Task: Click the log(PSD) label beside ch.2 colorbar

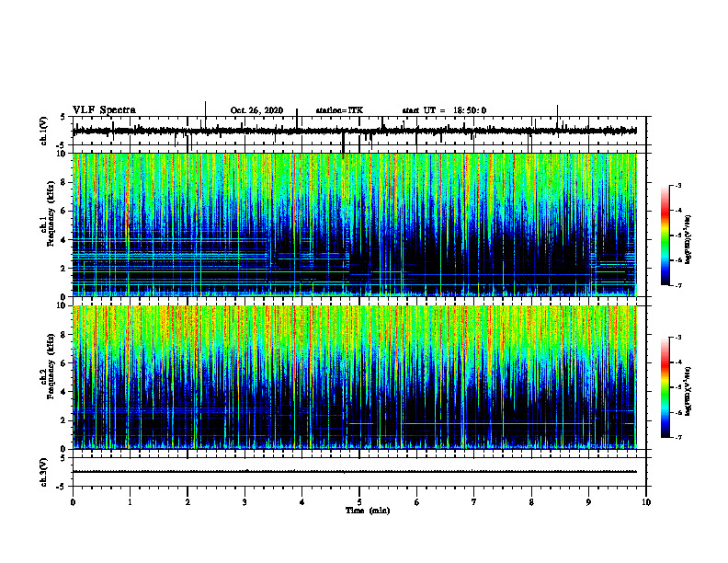Action: coord(688,391)
